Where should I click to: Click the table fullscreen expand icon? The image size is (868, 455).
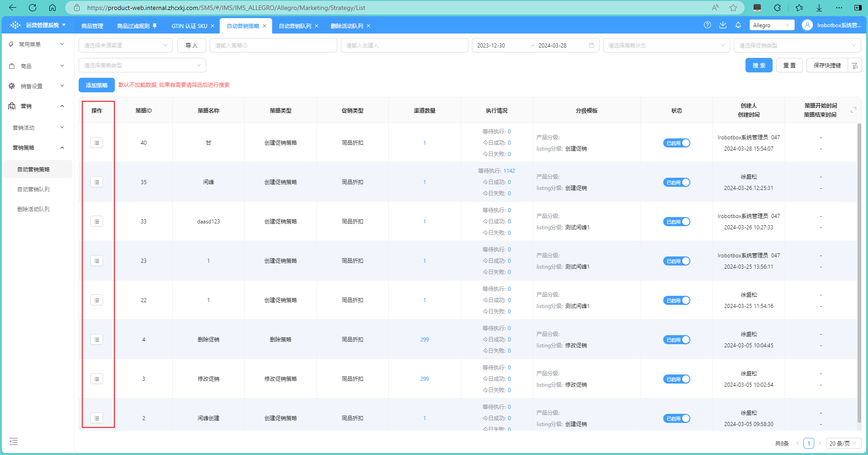854,110
